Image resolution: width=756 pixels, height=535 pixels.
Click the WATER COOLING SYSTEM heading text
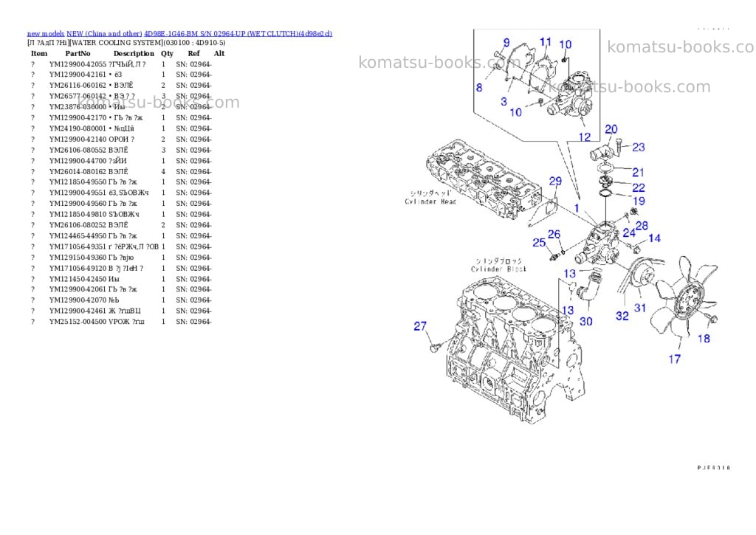tap(116, 42)
